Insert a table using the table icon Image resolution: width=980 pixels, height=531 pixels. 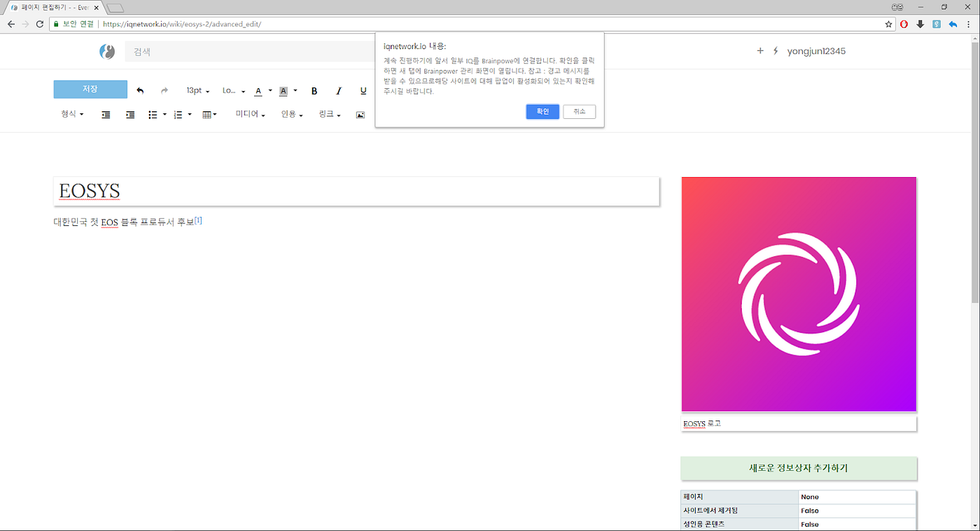tap(206, 114)
